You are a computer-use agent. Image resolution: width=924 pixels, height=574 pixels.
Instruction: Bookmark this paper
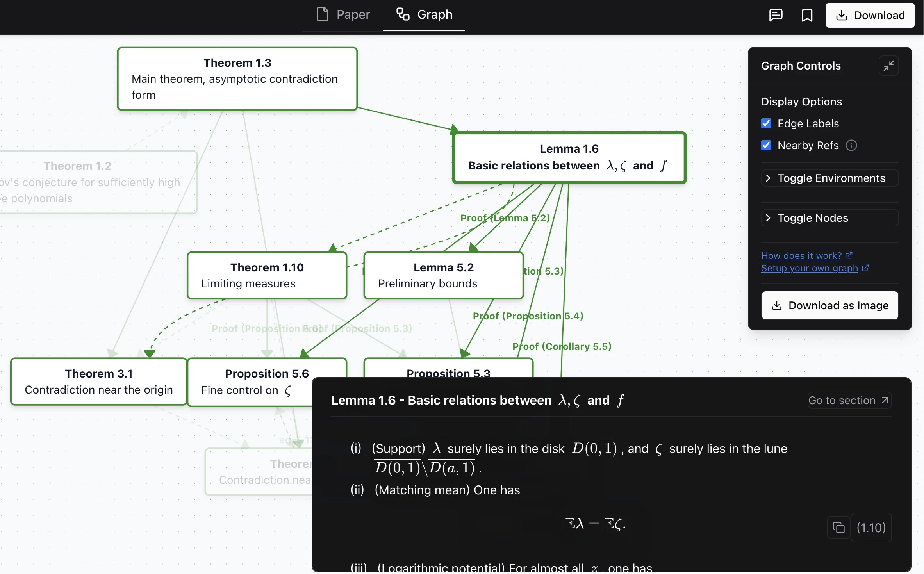[x=807, y=15]
